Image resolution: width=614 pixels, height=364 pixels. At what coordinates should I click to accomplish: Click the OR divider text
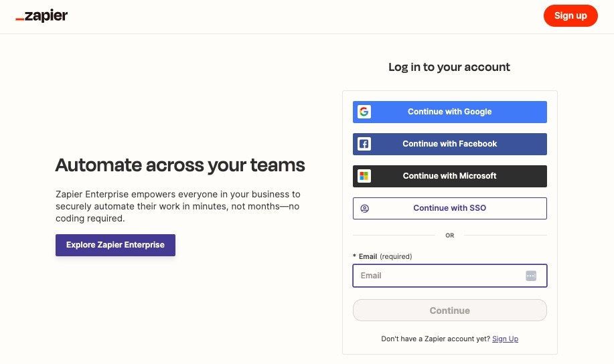[x=450, y=236]
